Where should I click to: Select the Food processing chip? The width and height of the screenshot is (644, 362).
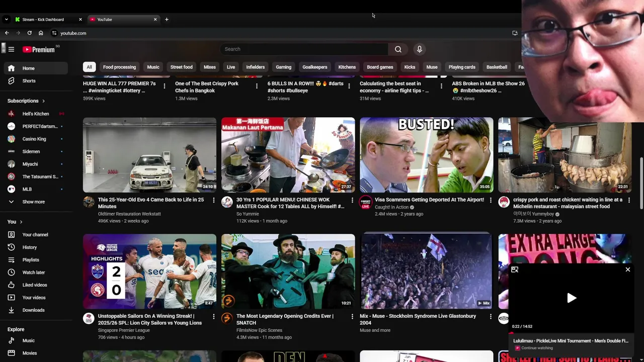pyautogui.click(x=119, y=67)
